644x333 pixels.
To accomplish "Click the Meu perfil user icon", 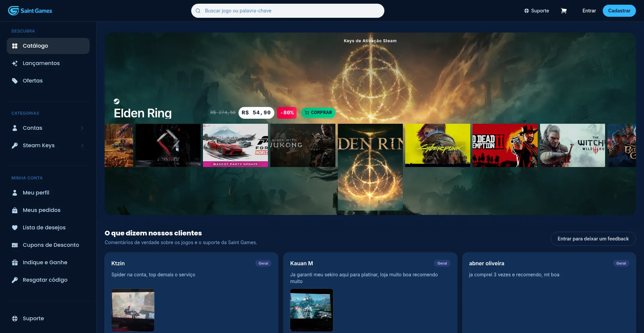I will [15, 193].
